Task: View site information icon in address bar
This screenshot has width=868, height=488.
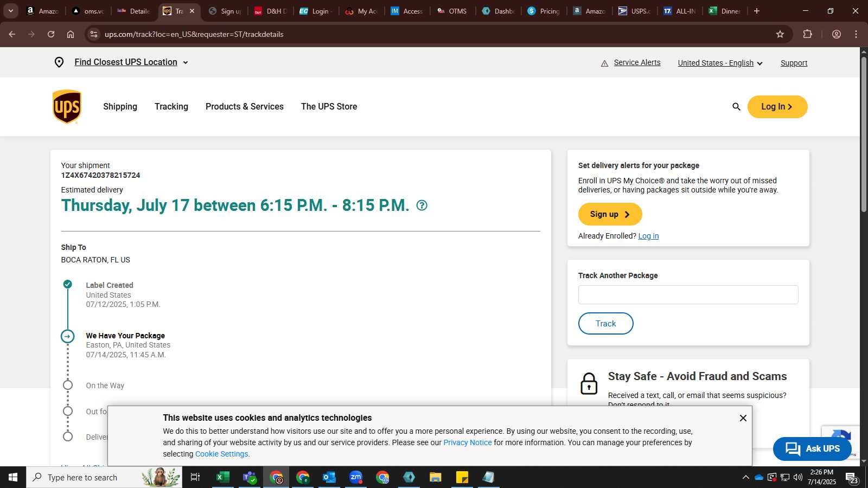Action: tap(94, 34)
